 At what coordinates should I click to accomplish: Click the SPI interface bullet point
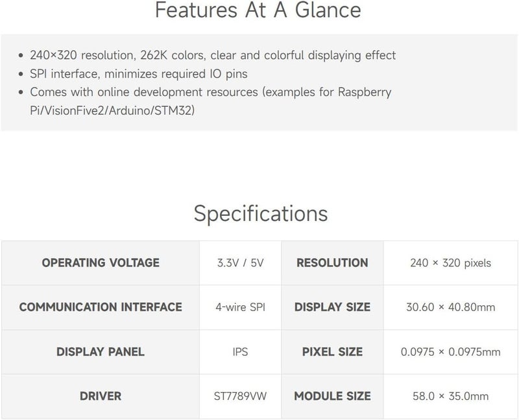[138, 74]
